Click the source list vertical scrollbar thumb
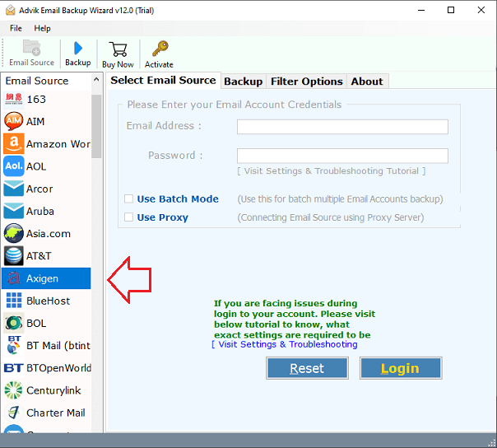Viewport: 497px width, 448px height. click(x=96, y=126)
